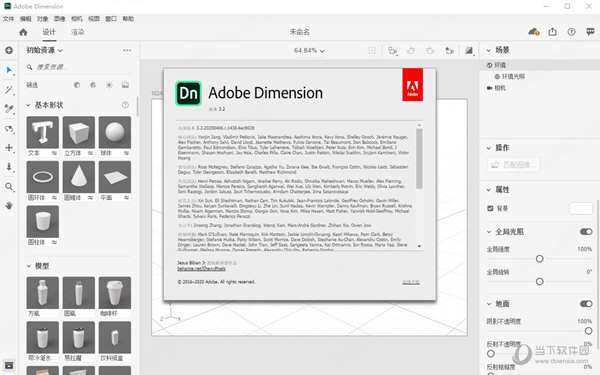Open the feedback chat bubble icon
Image resolution: width=600 pixels, height=375 pixels.
click(590, 32)
